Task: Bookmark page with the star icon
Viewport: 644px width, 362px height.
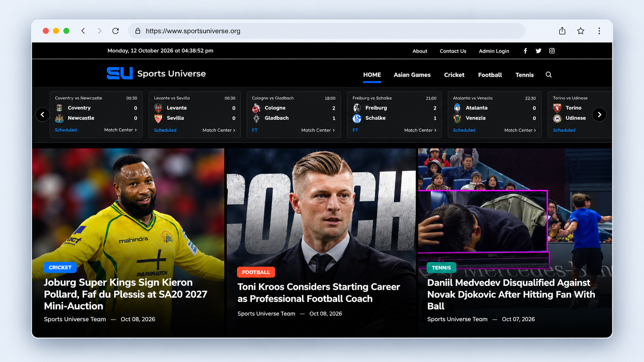Action: point(581,31)
